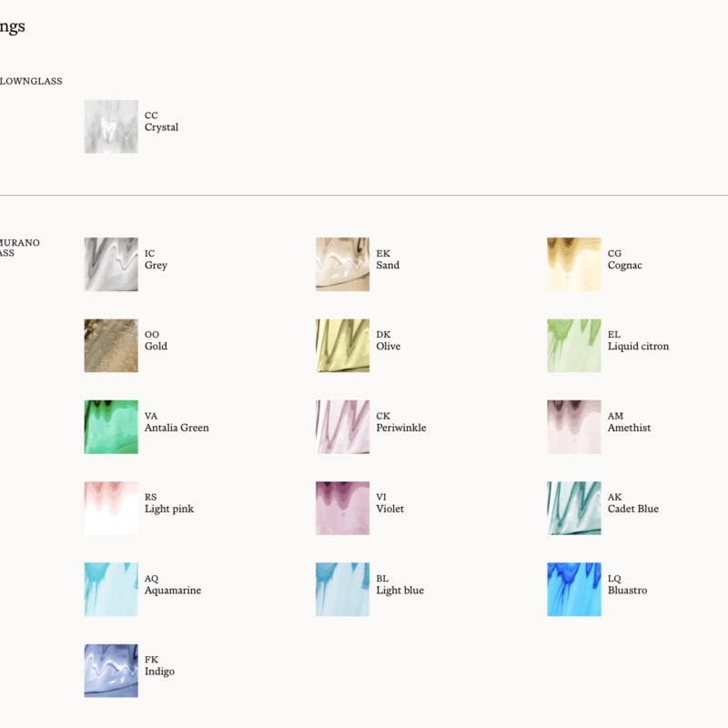The width and height of the screenshot is (728, 728).
Task: Select the Olive finish swatch
Action: pos(343,346)
